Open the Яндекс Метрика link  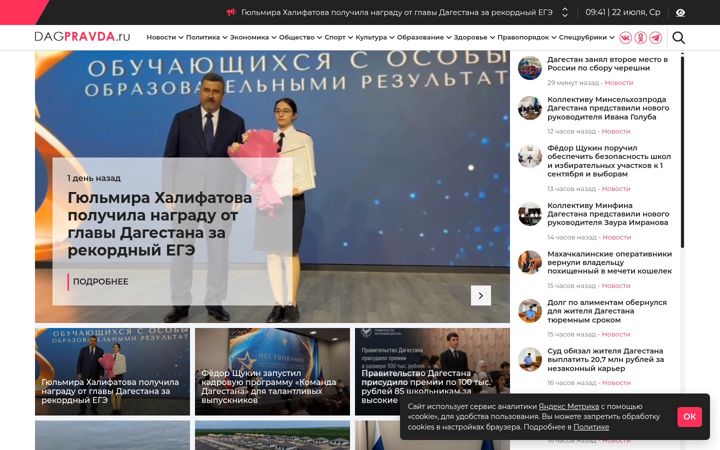pyautogui.click(x=568, y=406)
